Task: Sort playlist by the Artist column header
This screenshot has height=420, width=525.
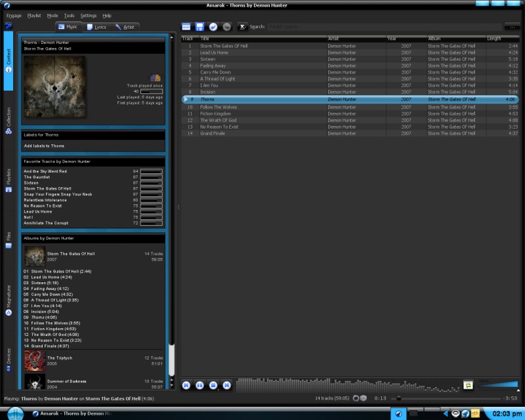Action: coord(356,39)
